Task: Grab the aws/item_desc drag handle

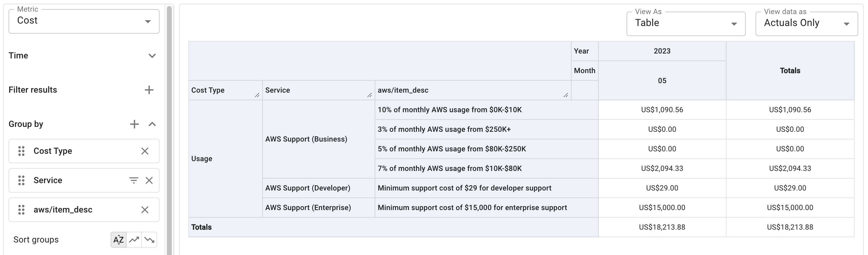Action: (x=21, y=210)
